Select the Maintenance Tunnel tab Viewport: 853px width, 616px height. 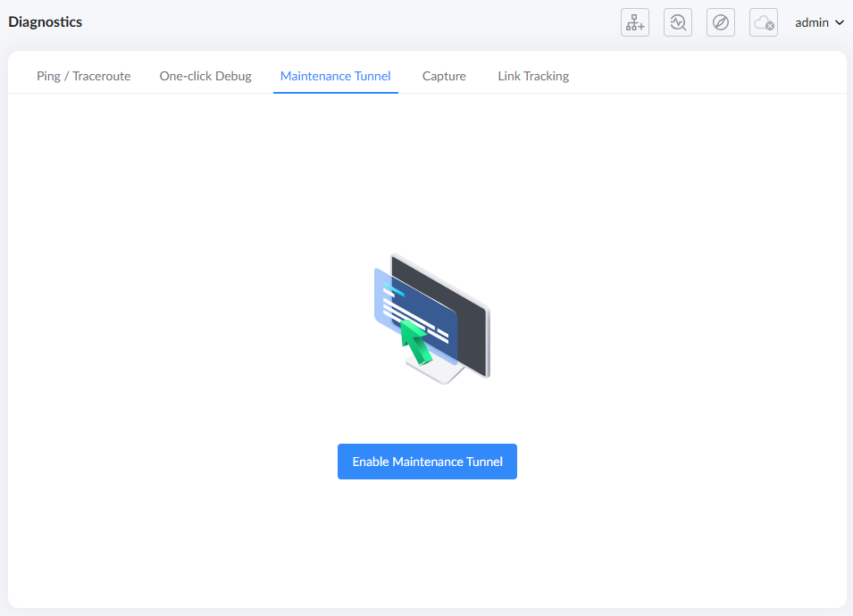pyautogui.click(x=336, y=76)
